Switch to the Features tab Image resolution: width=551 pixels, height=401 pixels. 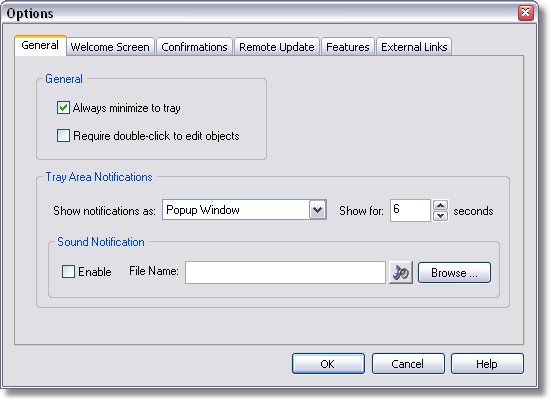click(348, 47)
